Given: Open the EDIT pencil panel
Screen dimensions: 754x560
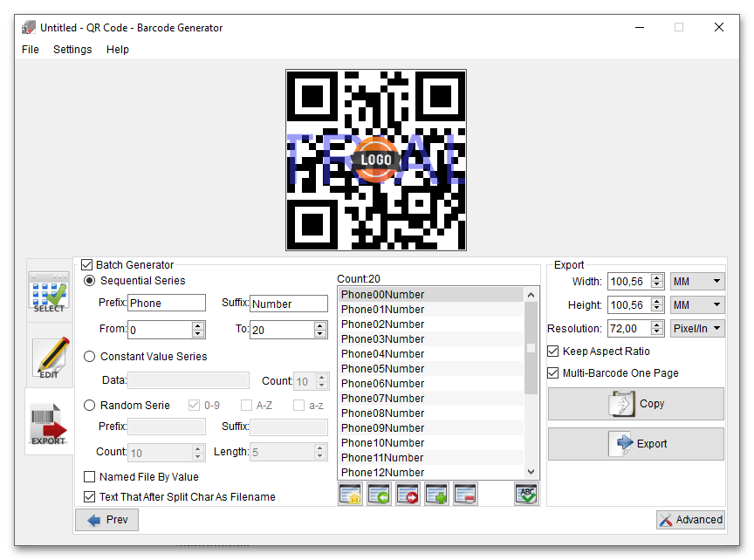Looking at the screenshot, I should point(49,355).
